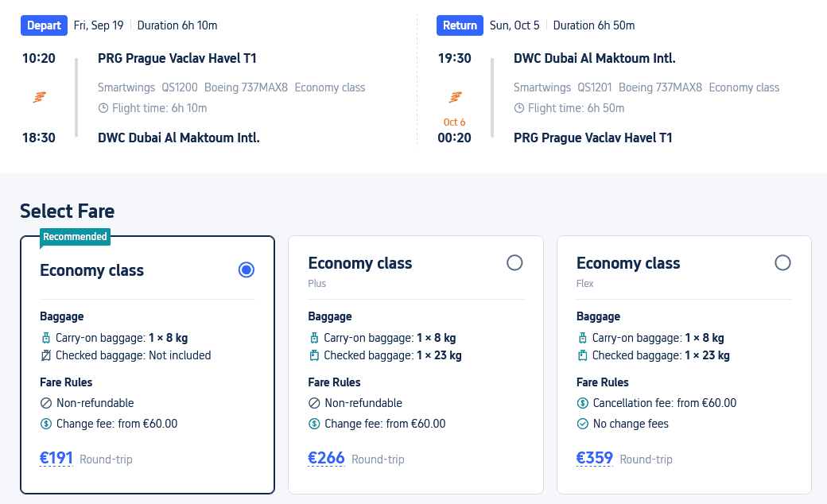Click cancellation fee dollar icon in Flex fare

coord(582,403)
